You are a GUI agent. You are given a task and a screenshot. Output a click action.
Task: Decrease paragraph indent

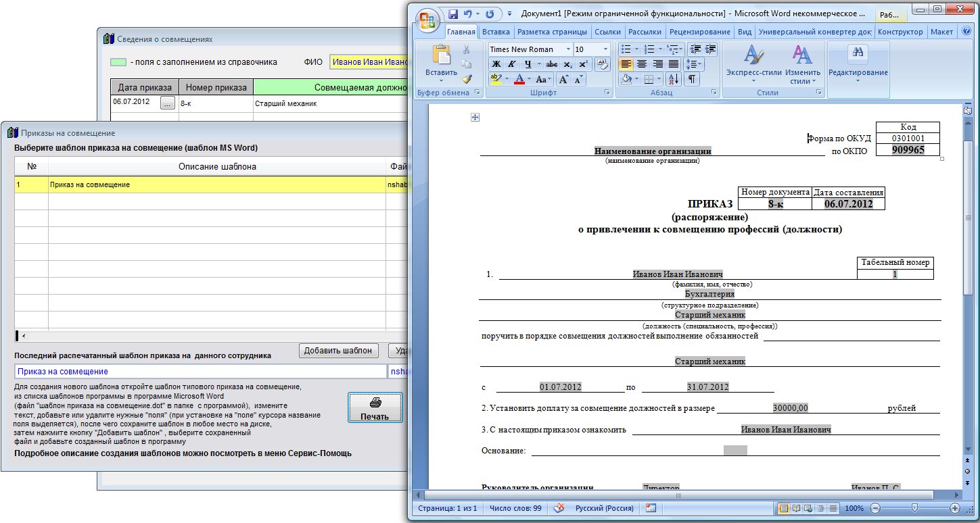[x=695, y=49]
